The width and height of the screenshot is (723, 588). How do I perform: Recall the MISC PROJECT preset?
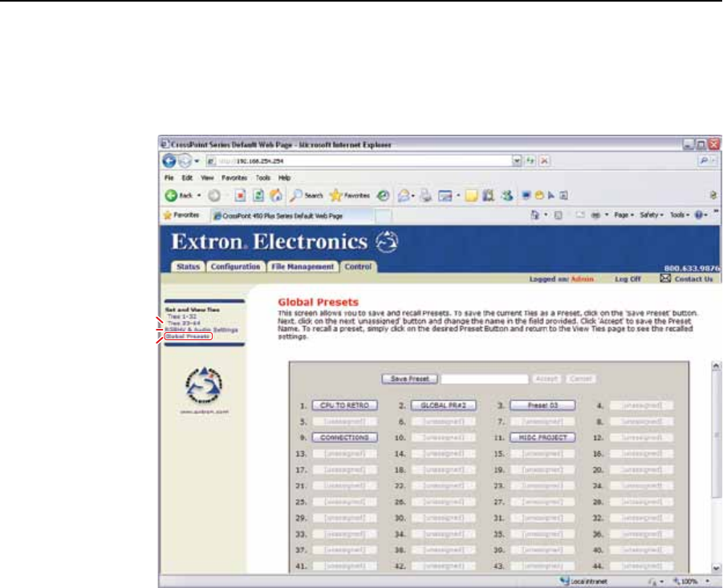[542, 437]
